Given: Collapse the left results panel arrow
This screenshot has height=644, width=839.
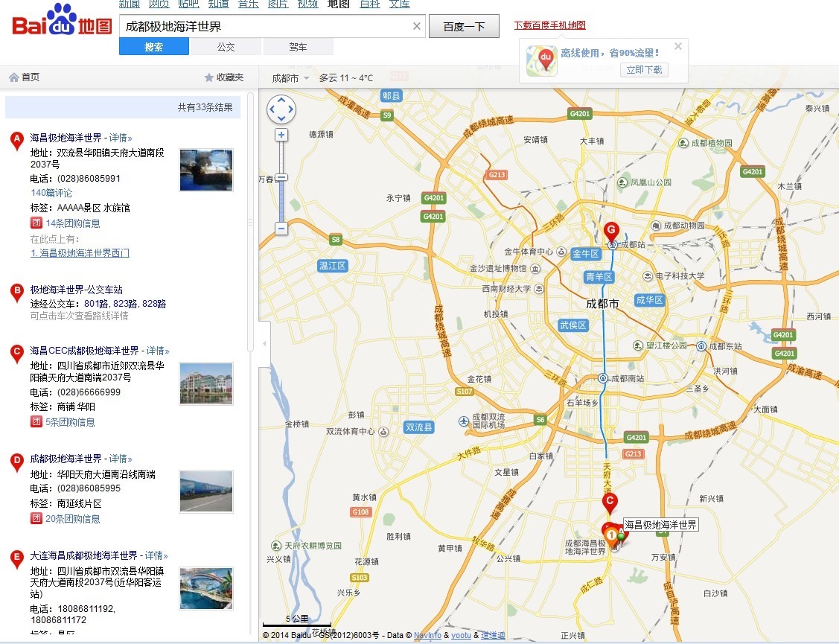Looking at the screenshot, I should [264, 344].
